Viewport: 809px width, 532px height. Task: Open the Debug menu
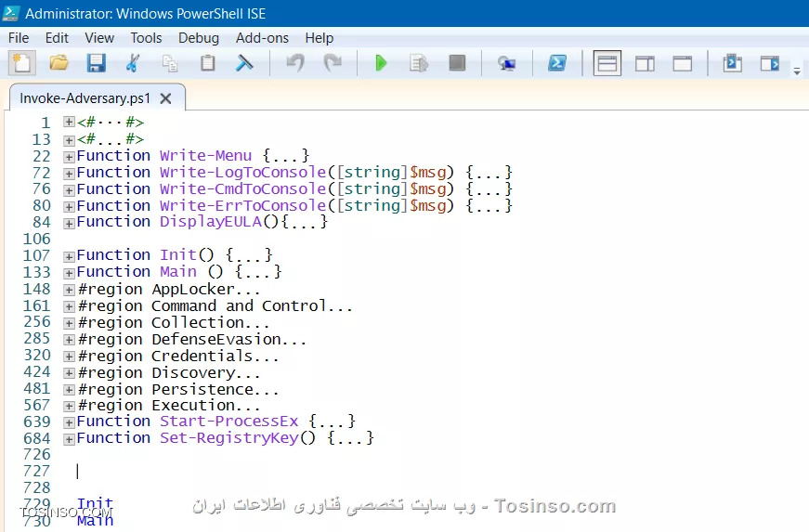[199, 38]
